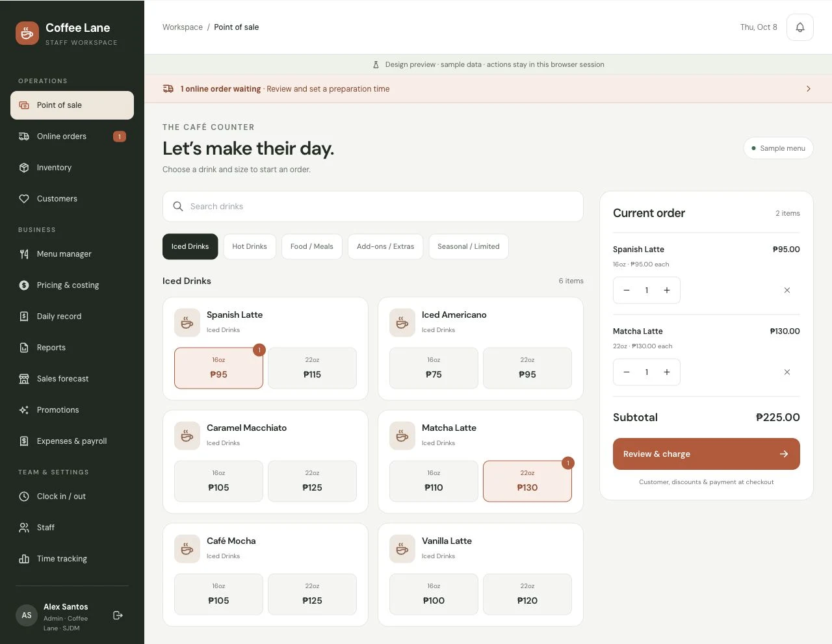Select Point of sale in sidebar
Viewport: 832px width, 644px height.
(72, 105)
